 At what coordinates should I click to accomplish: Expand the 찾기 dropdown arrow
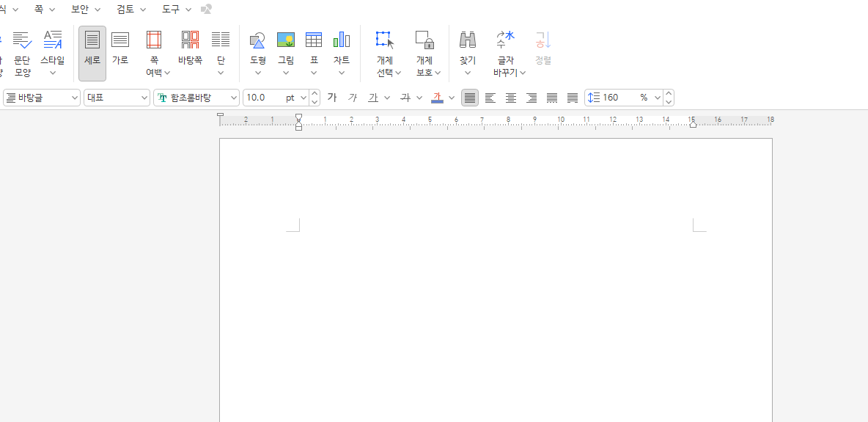(468, 73)
